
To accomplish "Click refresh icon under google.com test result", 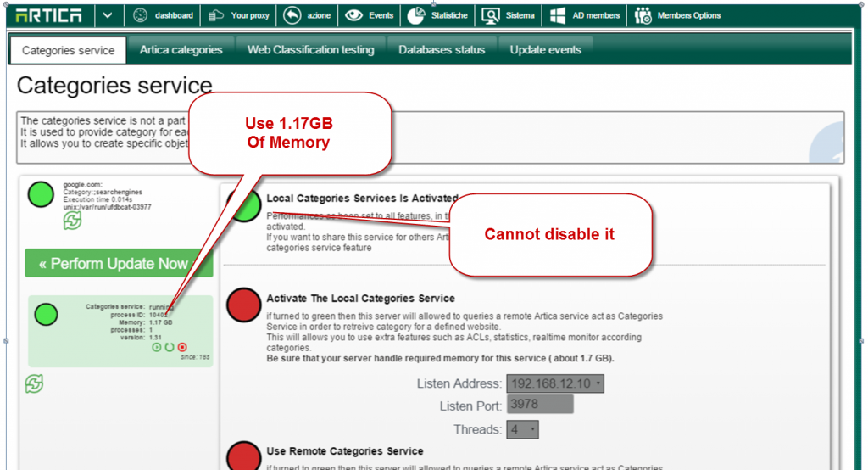I will click(x=73, y=221).
